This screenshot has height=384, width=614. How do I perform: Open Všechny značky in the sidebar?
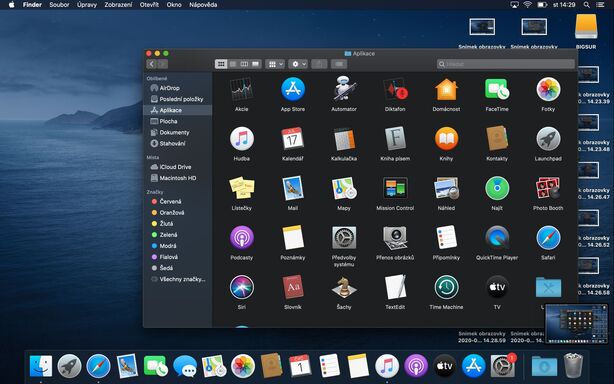tap(178, 279)
